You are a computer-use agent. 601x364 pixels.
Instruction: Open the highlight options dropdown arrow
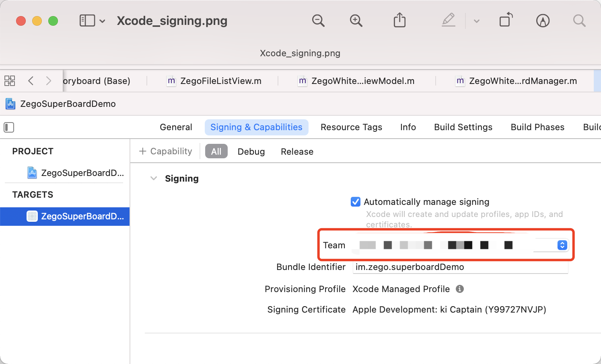(x=477, y=21)
